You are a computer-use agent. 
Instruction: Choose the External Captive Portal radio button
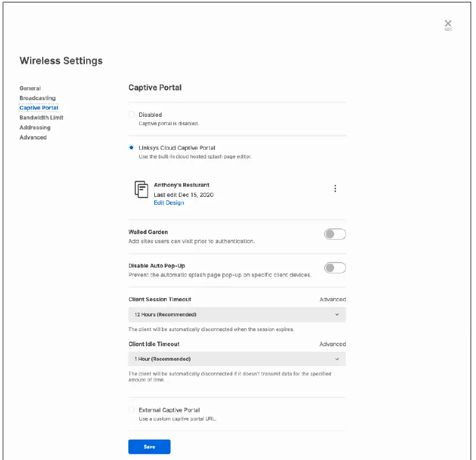pyautogui.click(x=132, y=410)
